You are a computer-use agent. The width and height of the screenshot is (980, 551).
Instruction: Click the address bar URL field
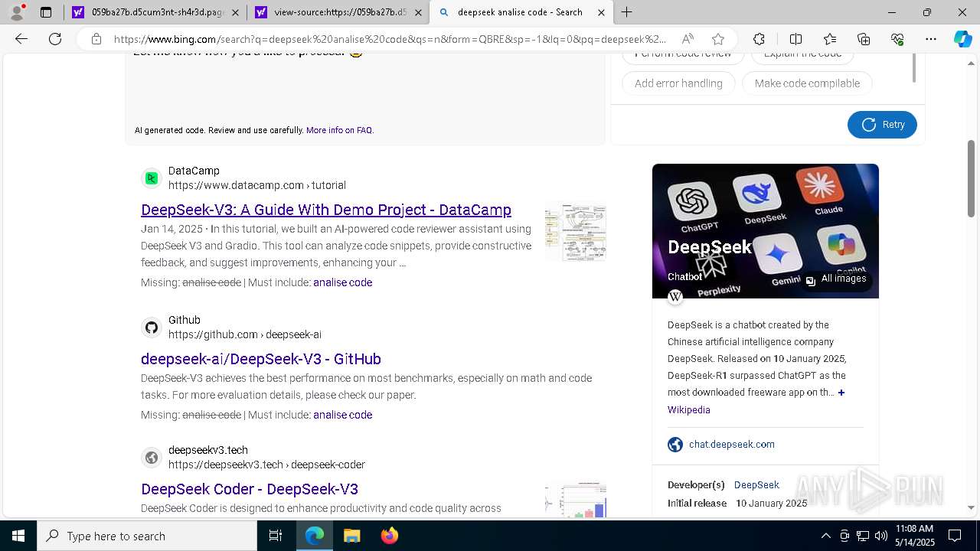390,39
